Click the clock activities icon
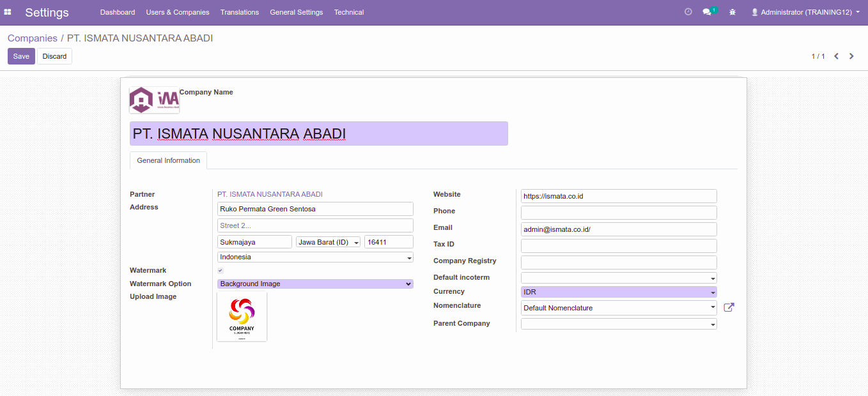 click(688, 12)
